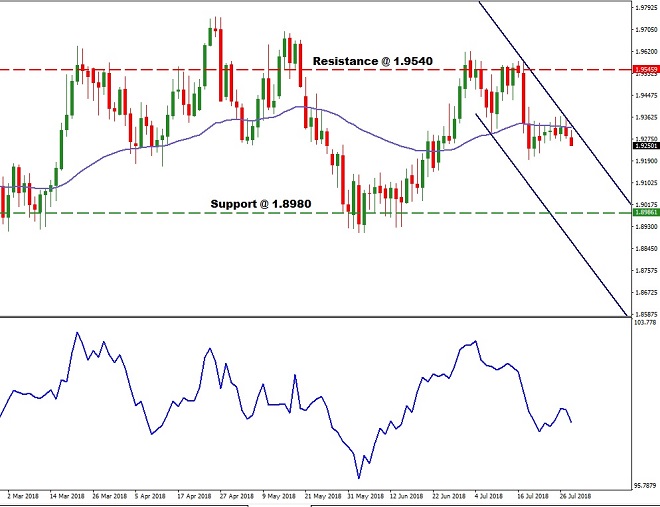Click the '17 Apr 2018' date label
This screenshot has height=507, width=660.
click(x=194, y=496)
